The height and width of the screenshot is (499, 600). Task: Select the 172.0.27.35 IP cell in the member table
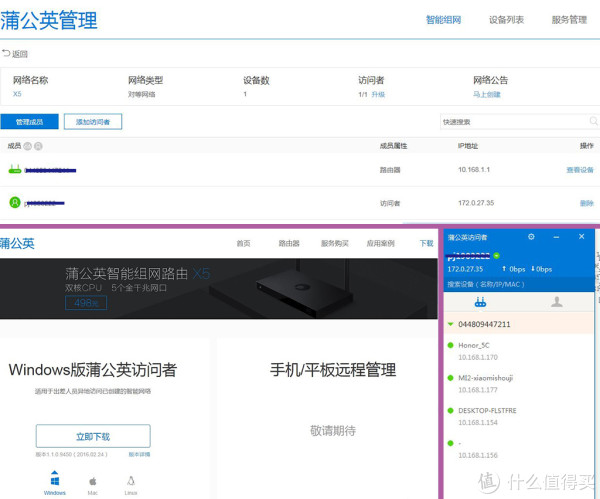click(x=476, y=203)
